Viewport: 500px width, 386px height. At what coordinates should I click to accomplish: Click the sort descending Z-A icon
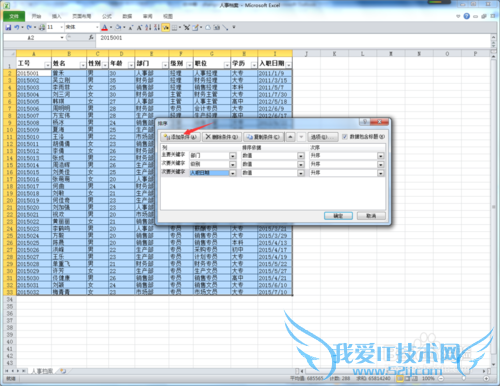coord(156,27)
